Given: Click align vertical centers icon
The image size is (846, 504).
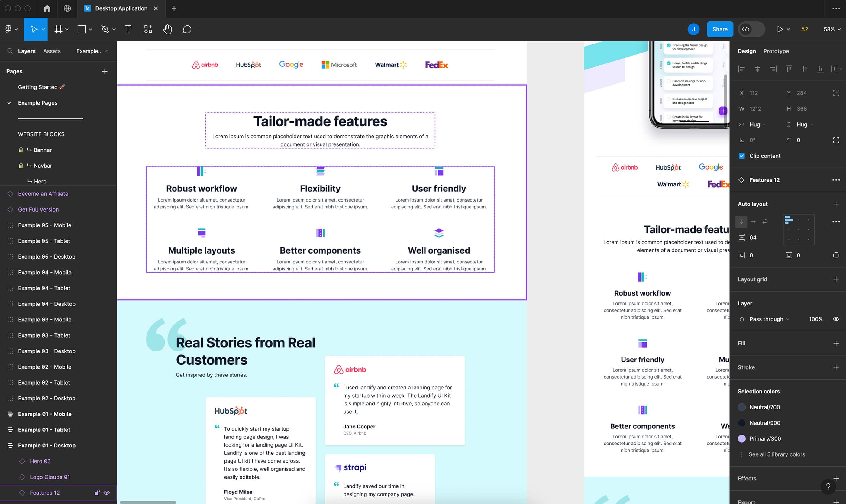Looking at the screenshot, I should tap(805, 69).
